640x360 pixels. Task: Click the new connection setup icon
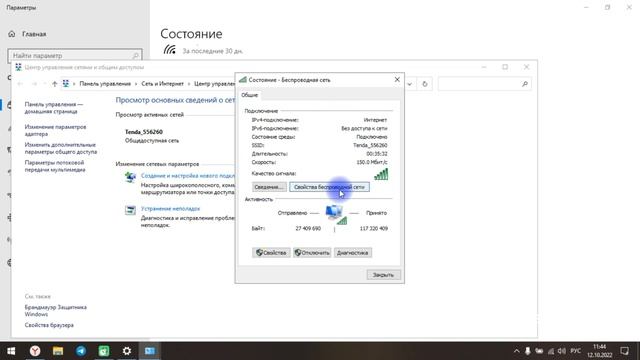[130, 177]
